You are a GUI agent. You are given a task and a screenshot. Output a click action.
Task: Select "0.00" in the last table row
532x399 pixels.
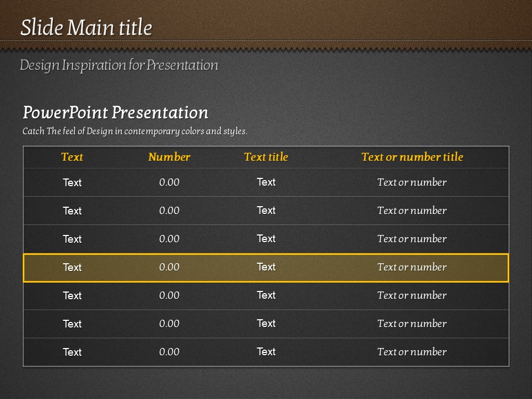tap(169, 352)
